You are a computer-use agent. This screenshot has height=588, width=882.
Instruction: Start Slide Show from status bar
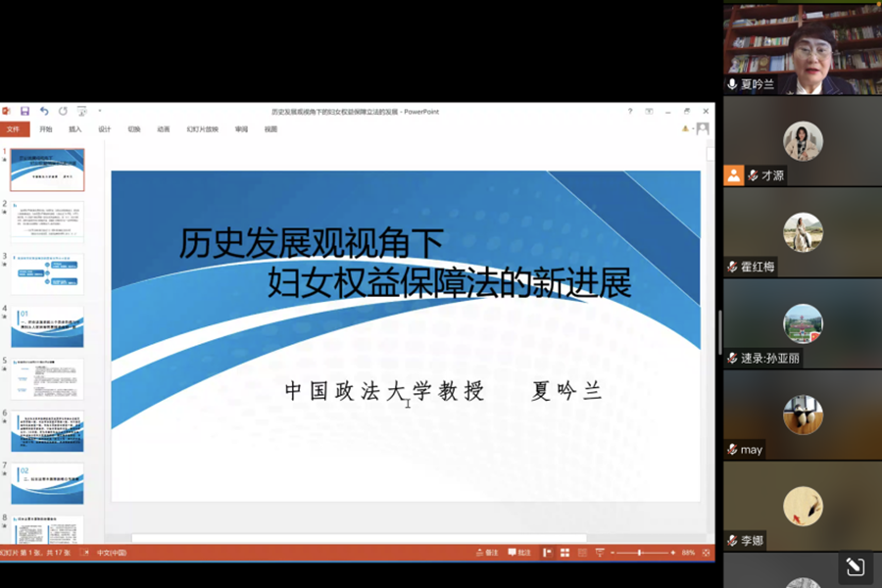click(600, 553)
